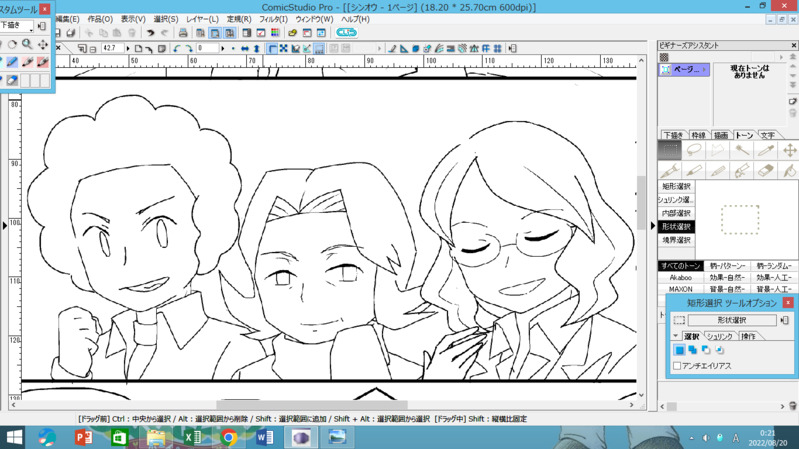
Task: Open the レイヤー(L) menu
Action: [x=202, y=19]
